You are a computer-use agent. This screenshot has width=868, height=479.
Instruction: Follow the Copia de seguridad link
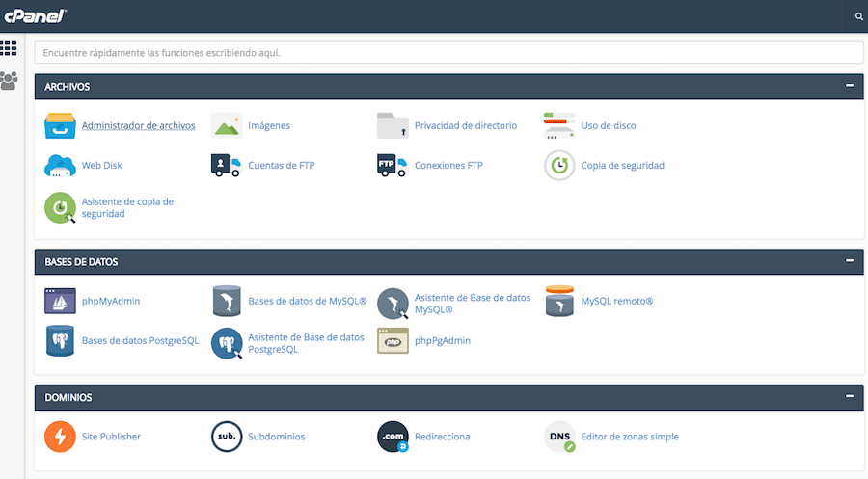coord(623,166)
